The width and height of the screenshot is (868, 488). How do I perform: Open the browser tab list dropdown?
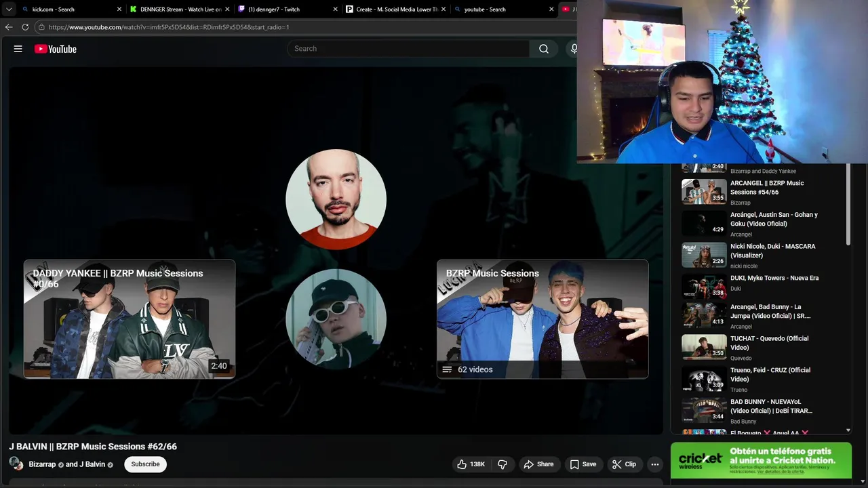pyautogui.click(x=9, y=9)
